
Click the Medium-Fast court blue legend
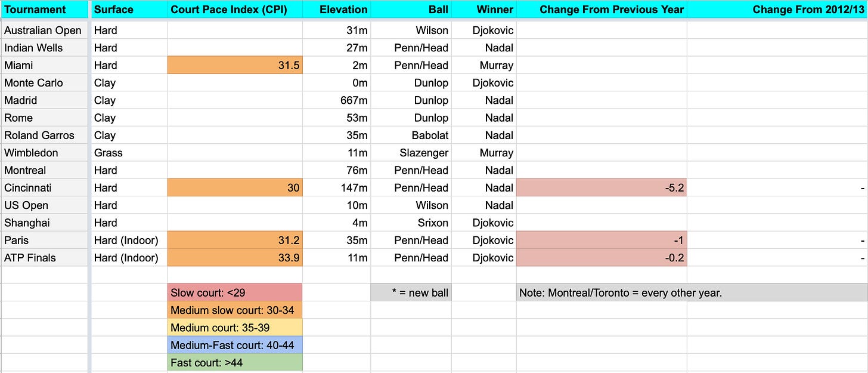coord(235,345)
